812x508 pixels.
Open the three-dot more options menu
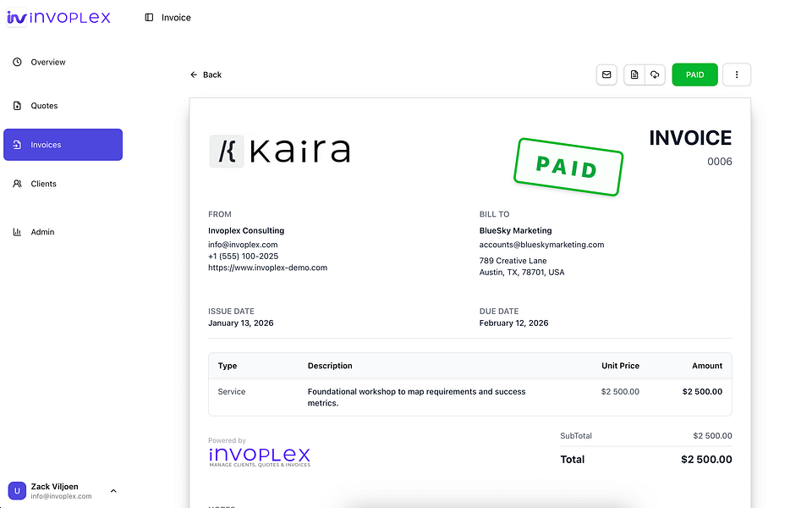(737, 75)
